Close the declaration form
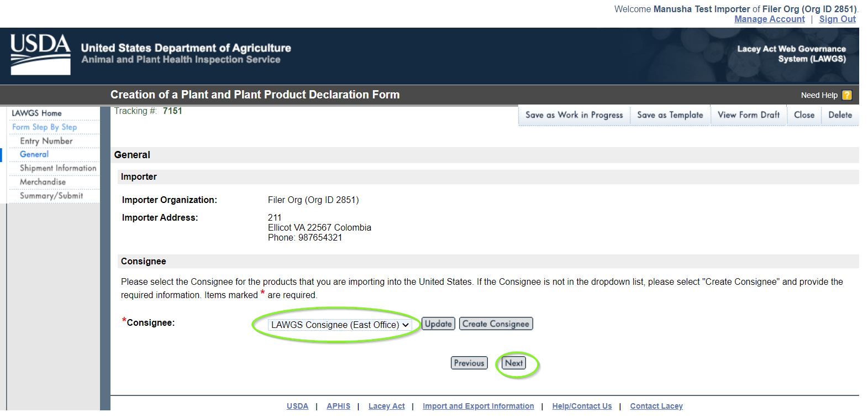 coord(804,115)
